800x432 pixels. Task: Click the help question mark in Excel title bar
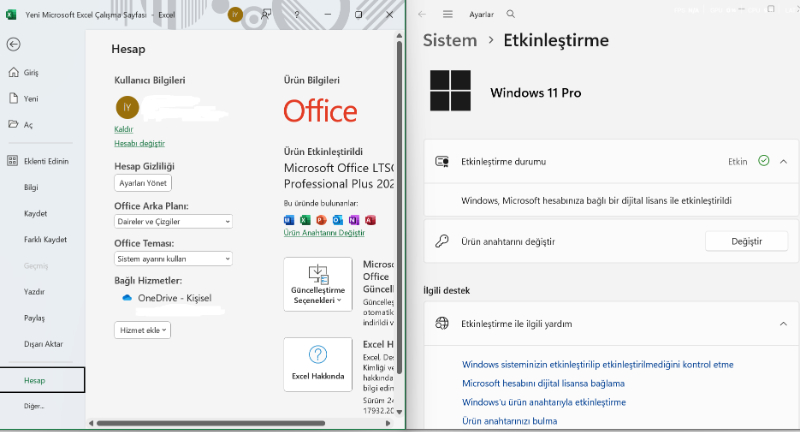296,15
